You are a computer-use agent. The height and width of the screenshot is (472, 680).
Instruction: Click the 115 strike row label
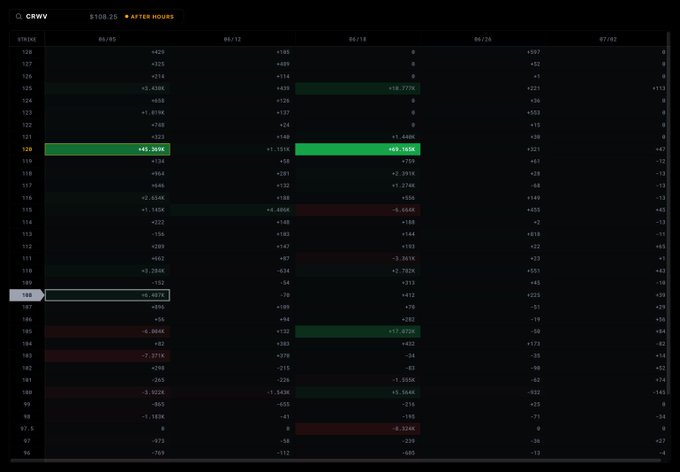pos(27,210)
